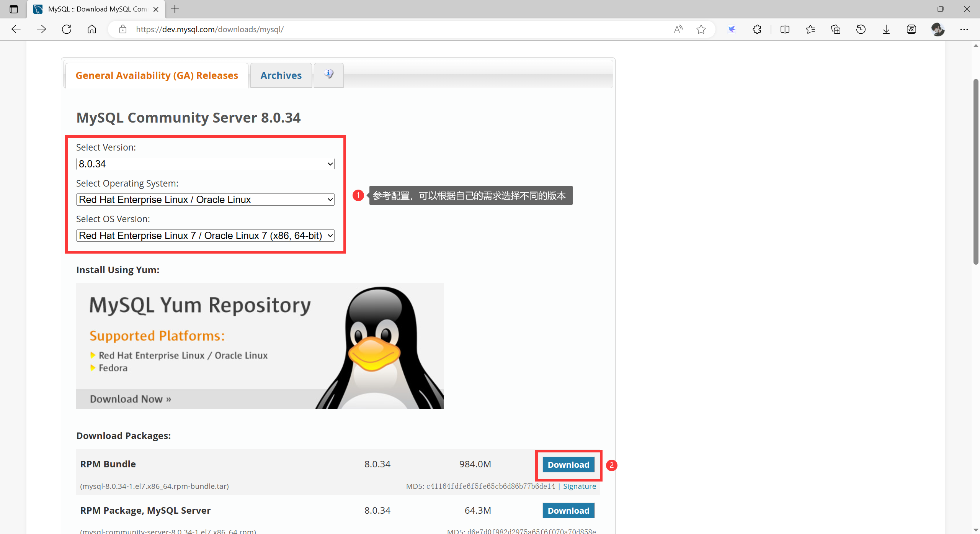The width and height of the screenshot is (980, 534).
Task: Close the MySQL Download tab
Action: point(156,9)
